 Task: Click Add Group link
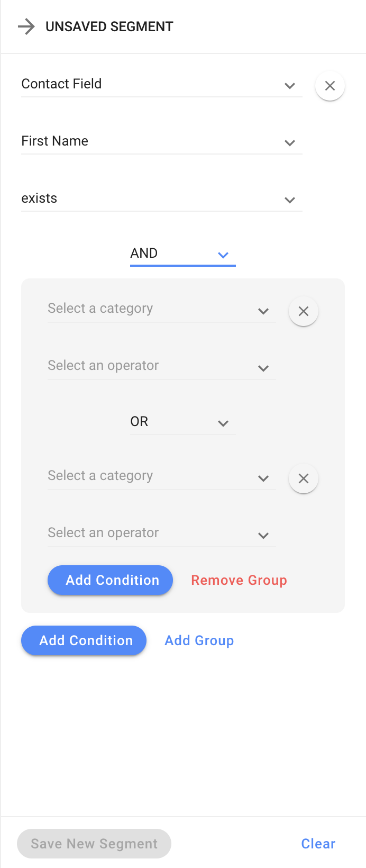click(199, 640)
